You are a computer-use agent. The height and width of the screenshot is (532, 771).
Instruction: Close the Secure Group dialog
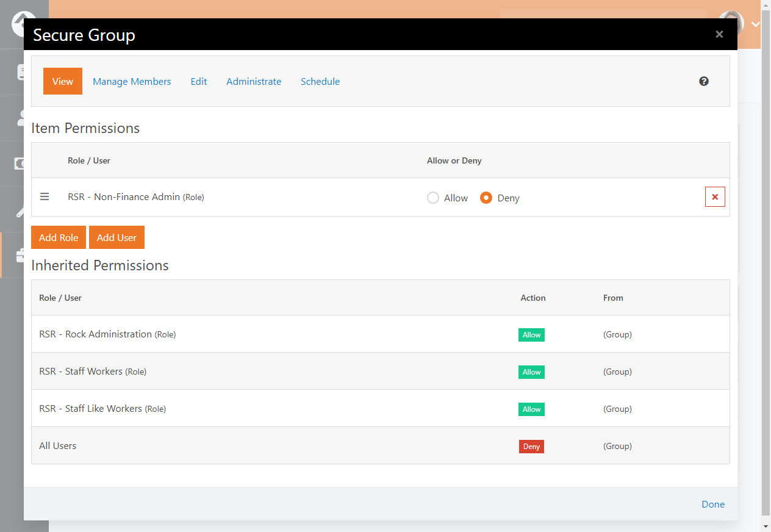tap(719, 34)
